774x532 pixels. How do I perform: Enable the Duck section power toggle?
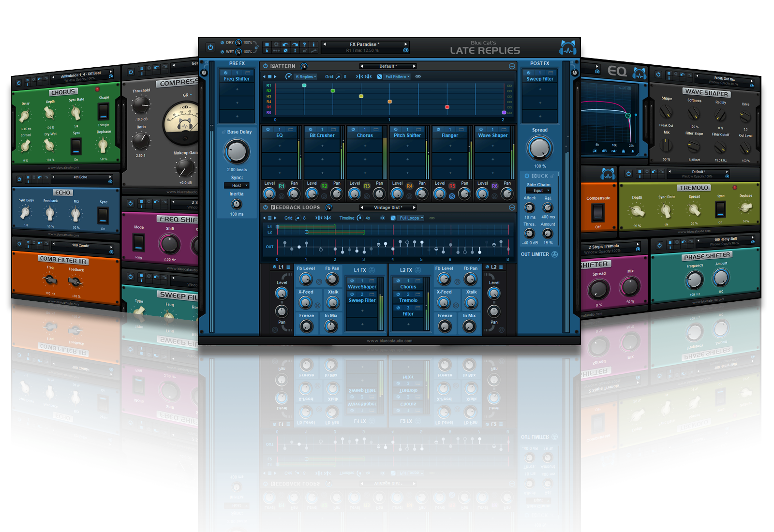(x=527, y=176)
